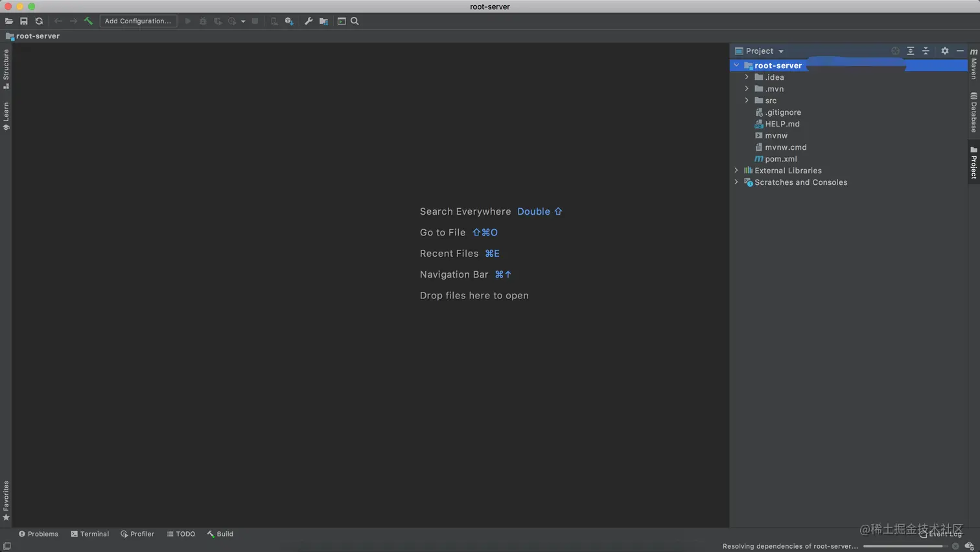980x552 pixels.
Task: Open the TODO tool window
Action: pyautogui.click(x=181, y=534)
